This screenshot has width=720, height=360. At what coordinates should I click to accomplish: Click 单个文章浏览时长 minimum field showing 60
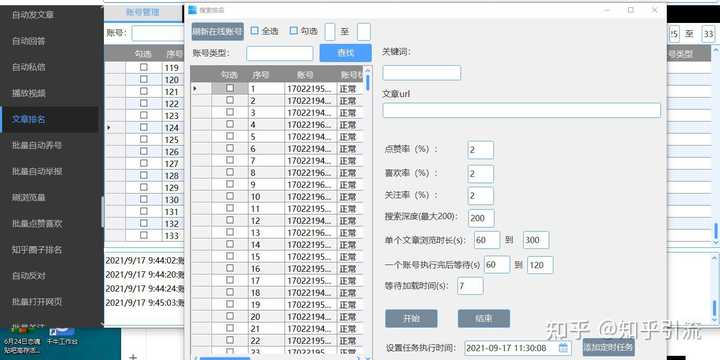coord(487,240)
